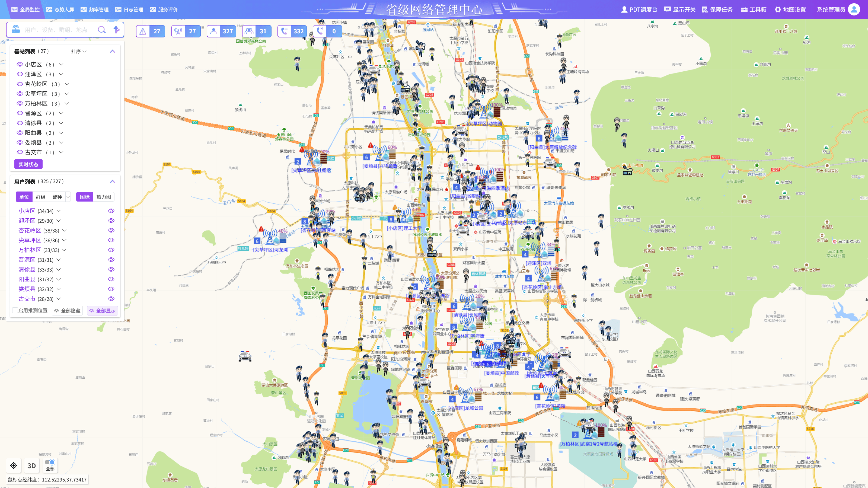
Task: Click the 实时状态 button
Action: coord(28,164)
